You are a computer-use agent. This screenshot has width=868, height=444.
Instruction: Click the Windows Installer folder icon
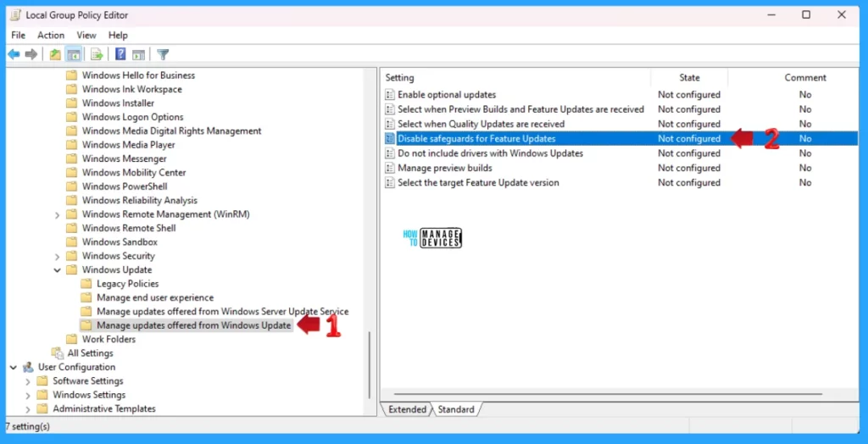[x=71, y=103]
